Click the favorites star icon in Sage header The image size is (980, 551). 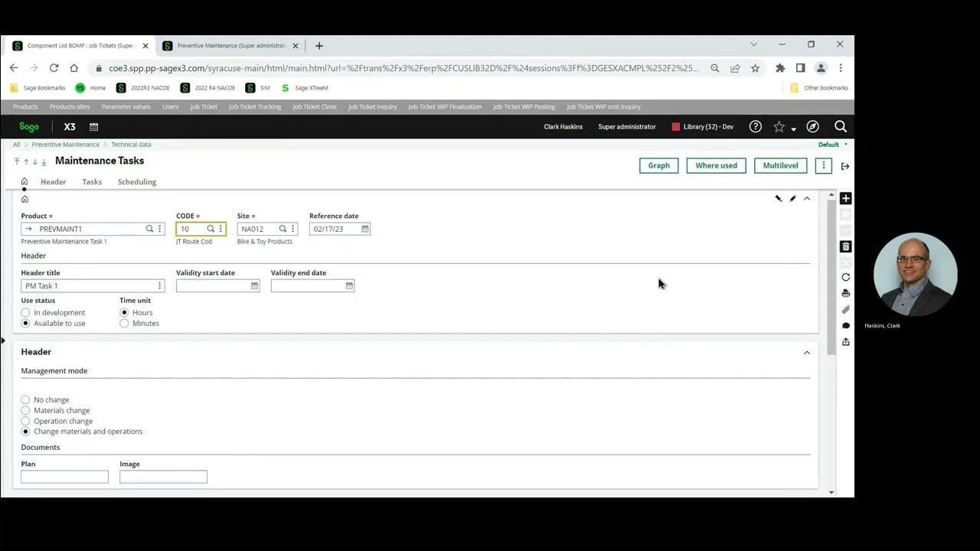[x=779, y=127]
